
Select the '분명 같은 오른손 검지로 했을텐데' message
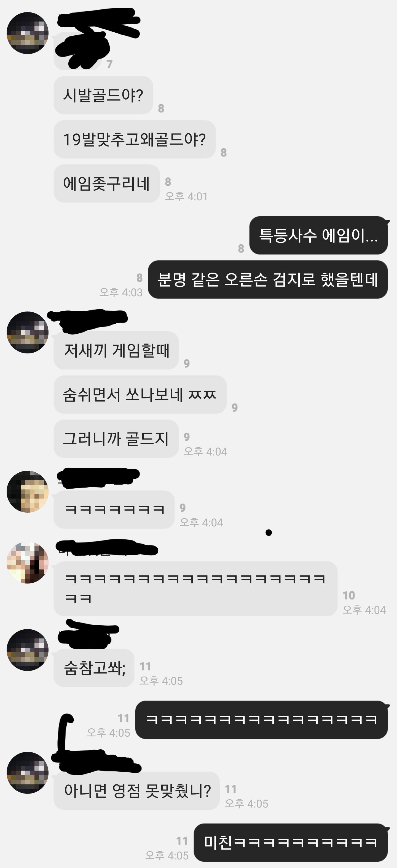coord(268,279)
